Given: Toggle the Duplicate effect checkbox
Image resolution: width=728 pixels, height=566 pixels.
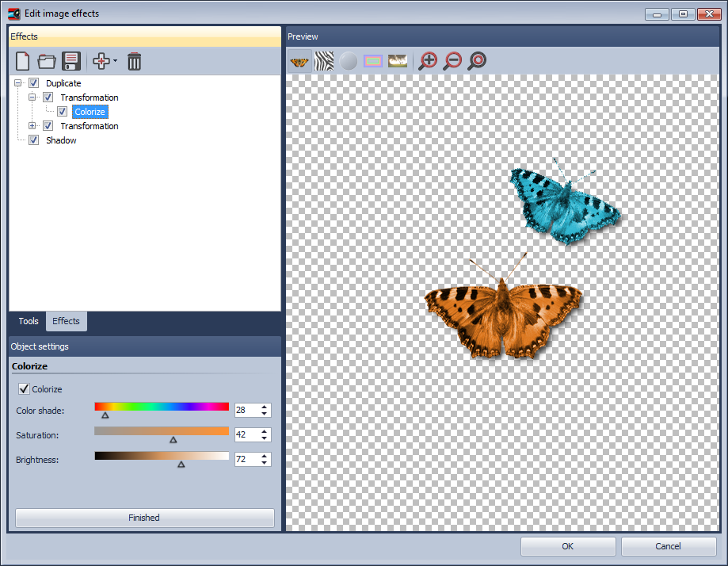Looking at the screenshot, I should coord(33,82).
